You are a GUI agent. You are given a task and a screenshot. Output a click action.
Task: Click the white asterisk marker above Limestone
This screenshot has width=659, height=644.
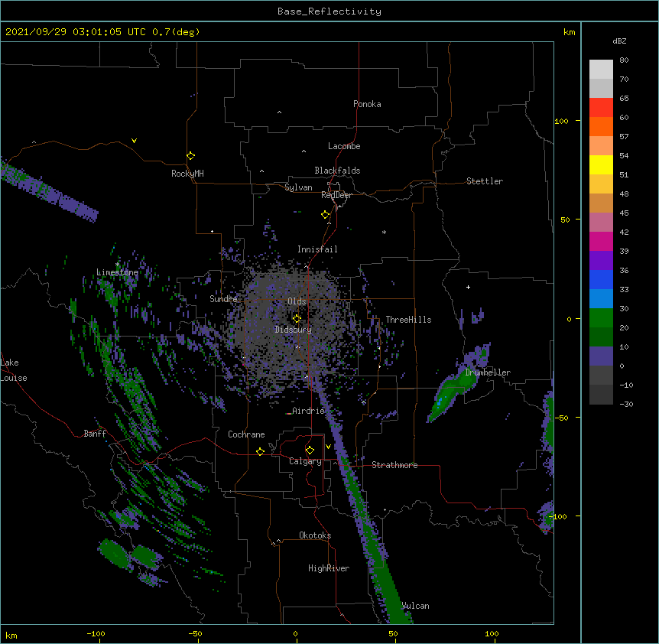(117, 265)
